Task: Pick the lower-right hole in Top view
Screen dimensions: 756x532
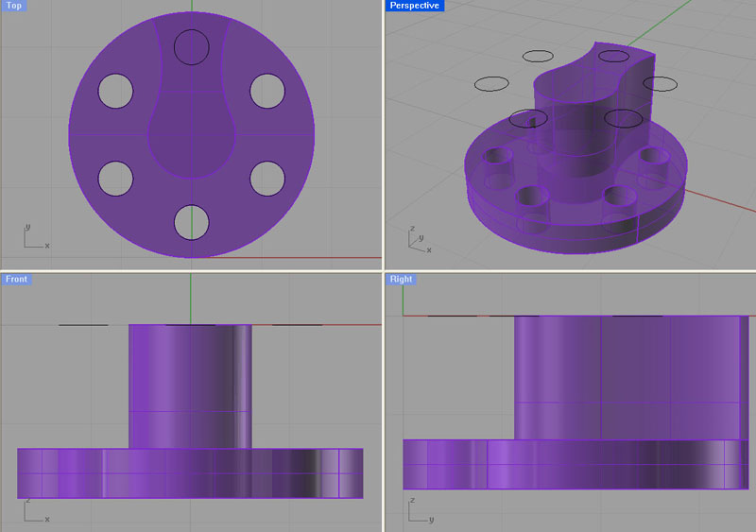Action: (267, 178)
